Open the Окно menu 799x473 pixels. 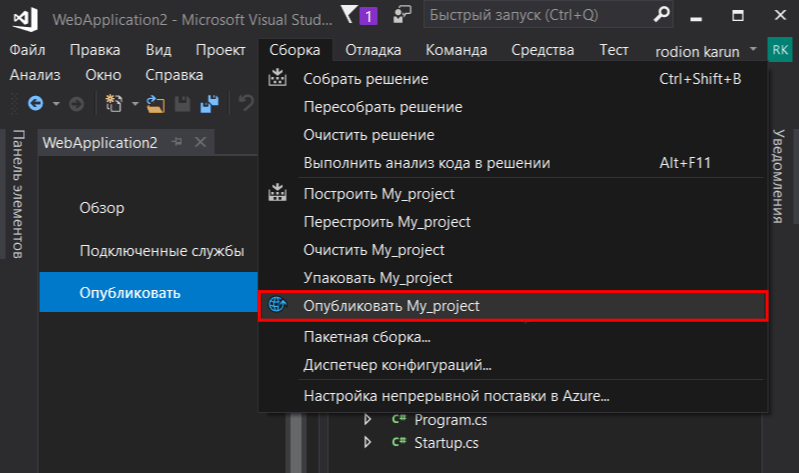[x=103, y=75]
